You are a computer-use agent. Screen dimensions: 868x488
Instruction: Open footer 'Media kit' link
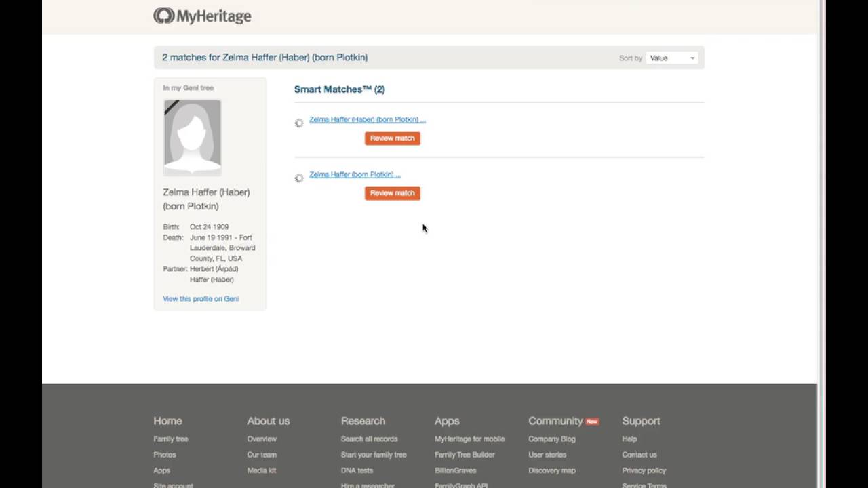pos(262,470)
